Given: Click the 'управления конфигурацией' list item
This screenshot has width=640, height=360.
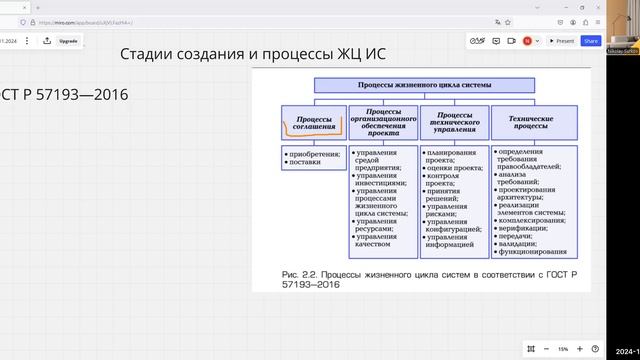Looking at the screenshot, I should click(452, 226).
